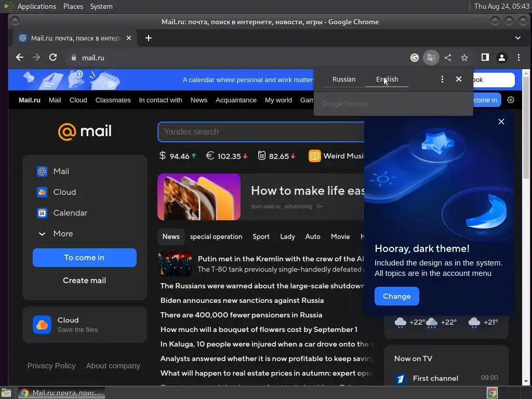The width and height of the screenshot is (532, 399).
Task: Click the Translate page icon in address bar
Action: (431, 58)
